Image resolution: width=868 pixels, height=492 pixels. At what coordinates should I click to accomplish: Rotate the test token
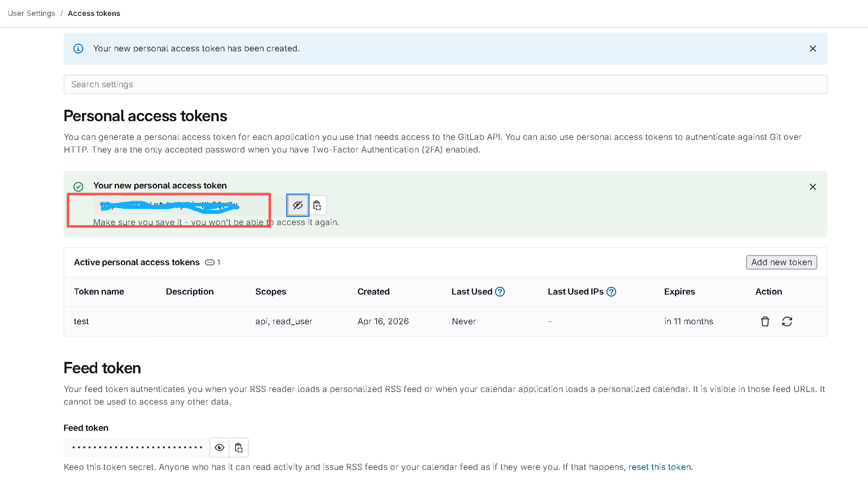[x=787, y=321]
